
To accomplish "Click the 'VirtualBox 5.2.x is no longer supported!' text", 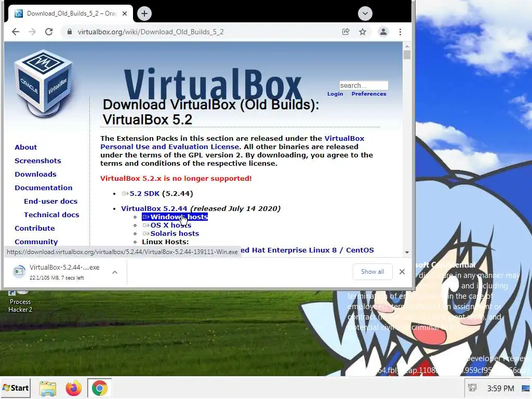I will [x=176, y=179].
